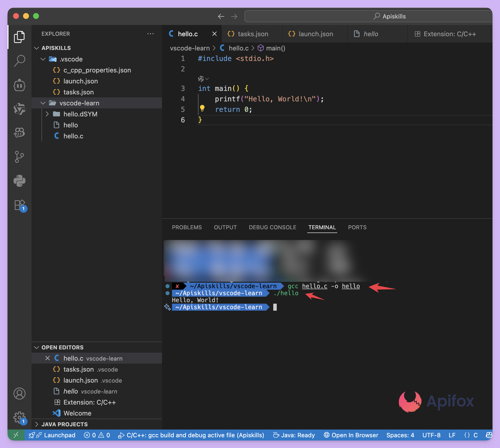Switch to the tasks.json editor tab
Screen dimensions: 500x448
point(252,34)
